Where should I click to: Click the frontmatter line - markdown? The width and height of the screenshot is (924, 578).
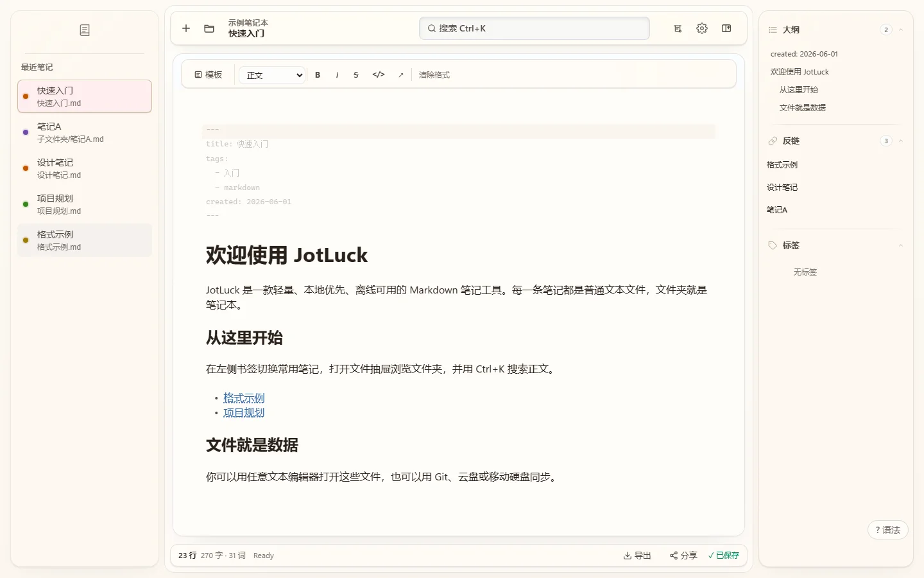pyautogui.click(x=237, y=188)
